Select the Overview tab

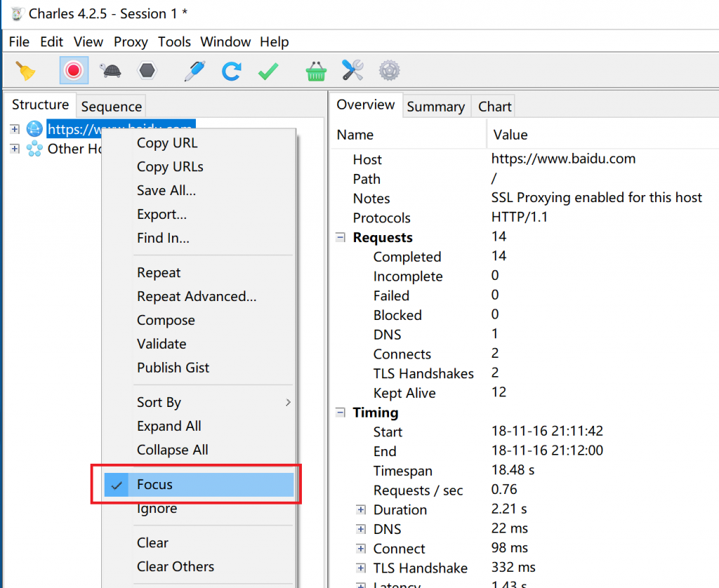[x=365, y=105]
